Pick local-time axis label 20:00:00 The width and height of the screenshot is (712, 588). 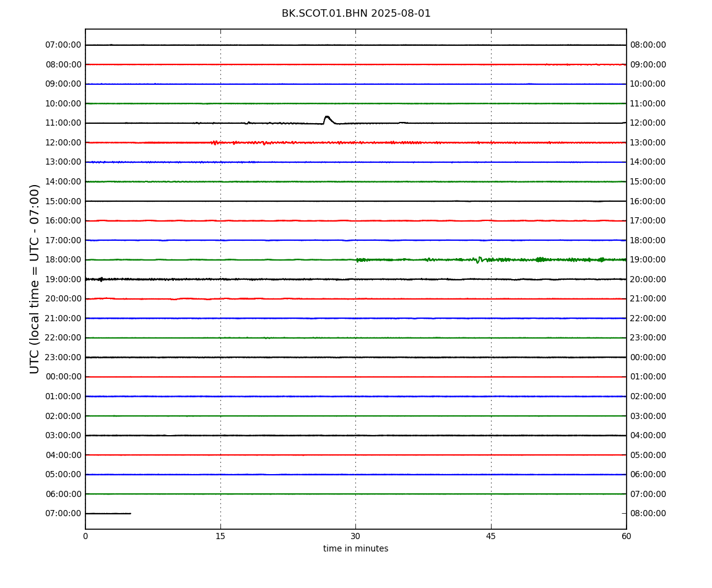648,279
